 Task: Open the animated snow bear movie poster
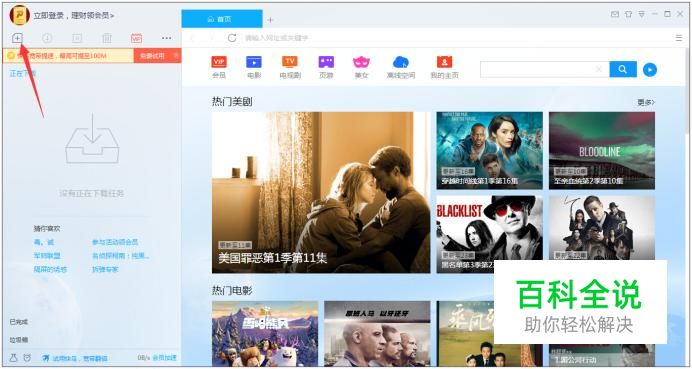point(265,334)
